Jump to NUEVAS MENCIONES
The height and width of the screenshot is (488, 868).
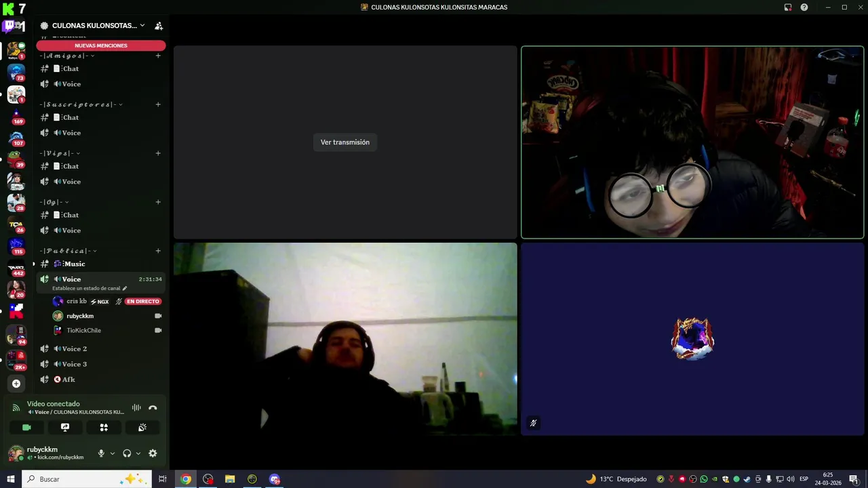pyautogui.click(x=101, y=45)
